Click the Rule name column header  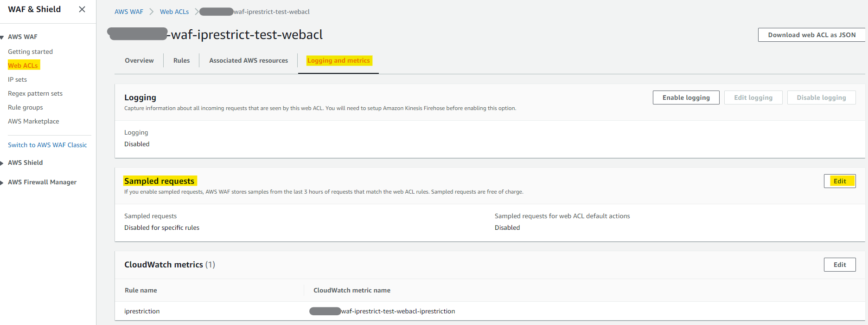pos(141,290)
